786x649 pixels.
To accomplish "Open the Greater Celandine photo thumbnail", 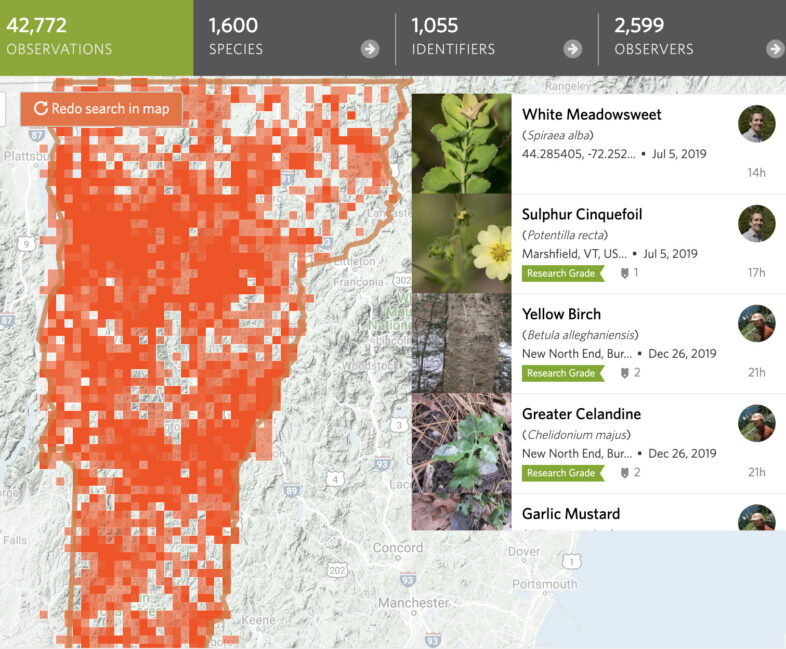I will (461, 444).
